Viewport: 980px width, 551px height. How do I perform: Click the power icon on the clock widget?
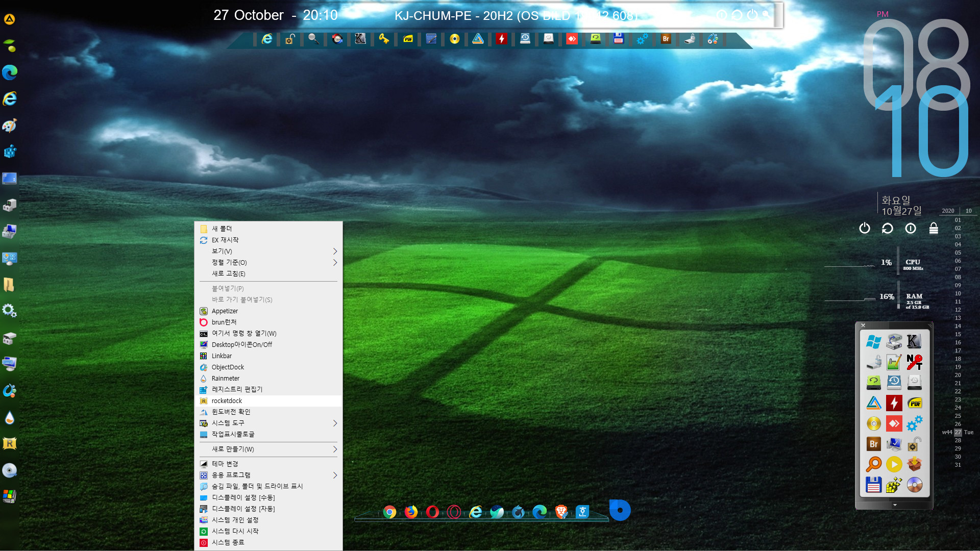point(864,228)
